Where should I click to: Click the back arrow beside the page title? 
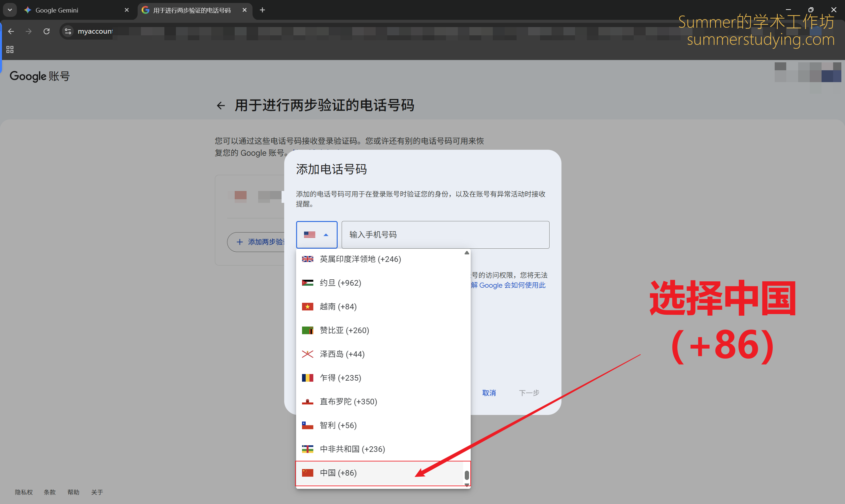pos(221,106)
